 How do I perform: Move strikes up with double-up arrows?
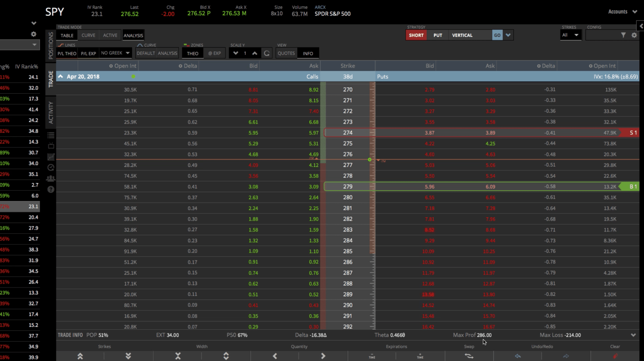pyautogui.click(x=80, y=356)
